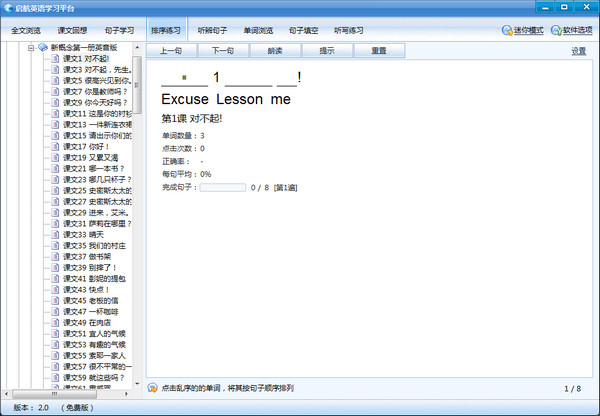This screenshot has height=416, width=600.
Task: Click the document icon beside 课文33 晴天
Action: click(55, 235)
